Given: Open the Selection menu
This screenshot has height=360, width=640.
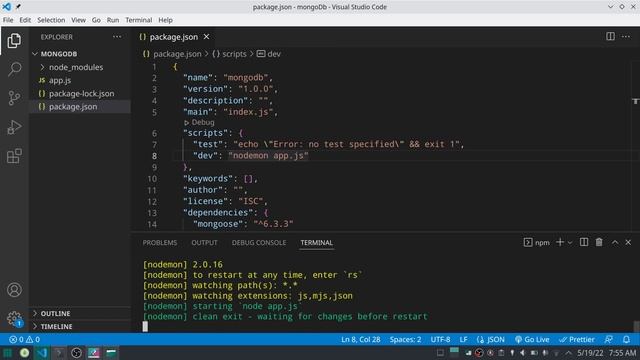Looking at the screenshot, I should click(51, 20).
